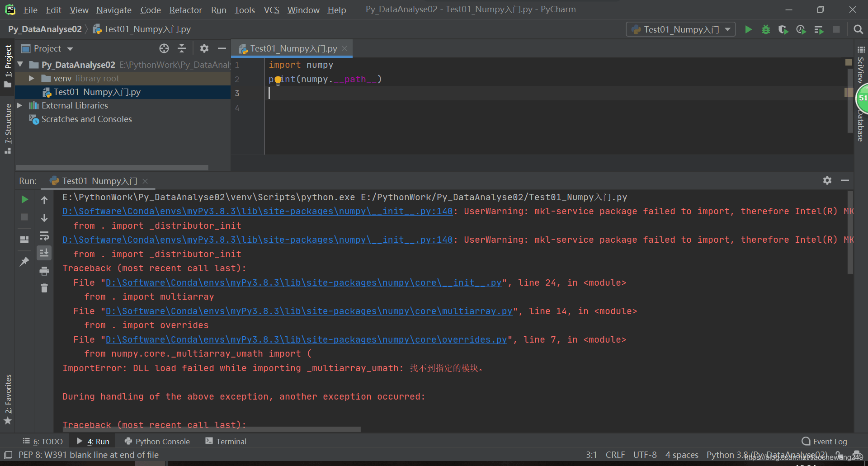868x466 pixels.
Task: Rerun program from Run panel play icon
Action: click(25, 199)
